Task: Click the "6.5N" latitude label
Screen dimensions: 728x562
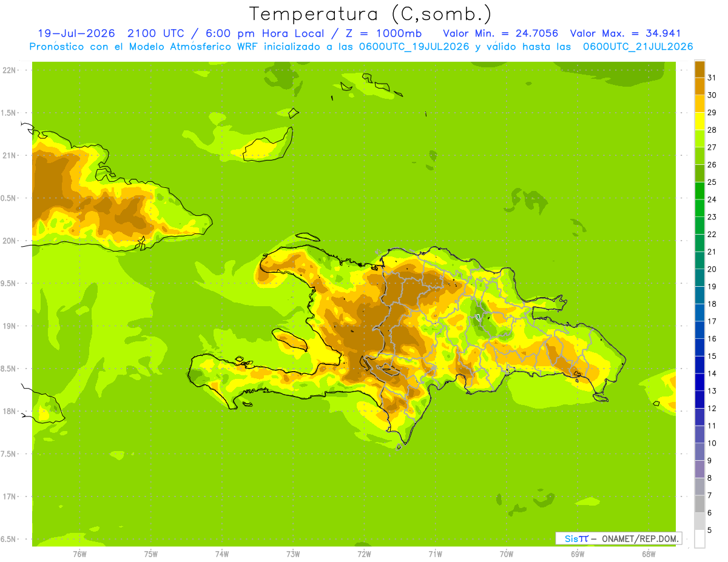Action: tap(9, 539)
